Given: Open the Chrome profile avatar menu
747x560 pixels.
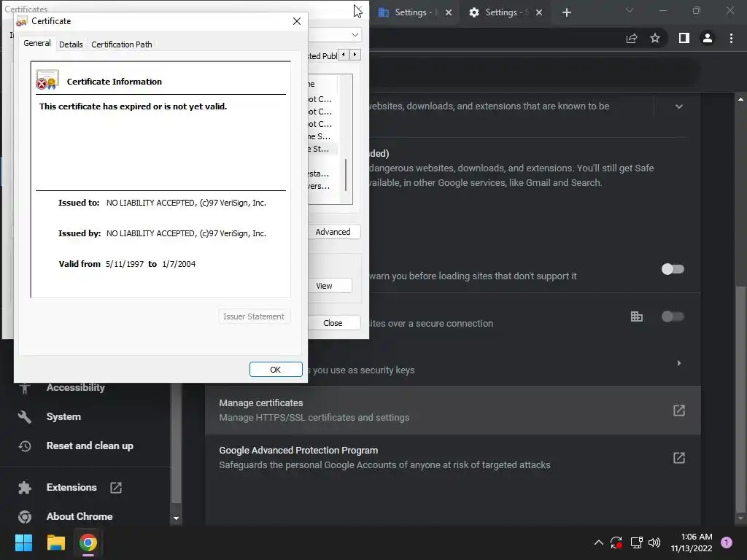Looking at the screenshot, I should (708, 38).
